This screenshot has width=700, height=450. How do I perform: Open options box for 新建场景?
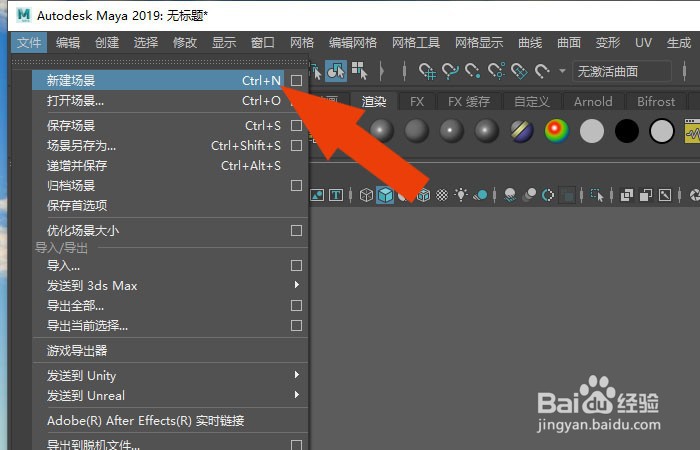(296, 80)
